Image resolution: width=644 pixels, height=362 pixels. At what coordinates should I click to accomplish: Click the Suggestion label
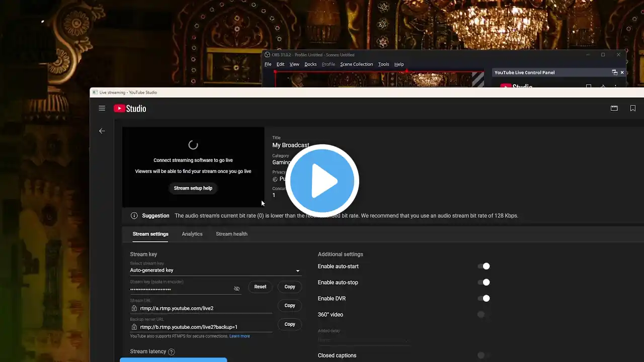pyautogui.click(x=155, y=216)
